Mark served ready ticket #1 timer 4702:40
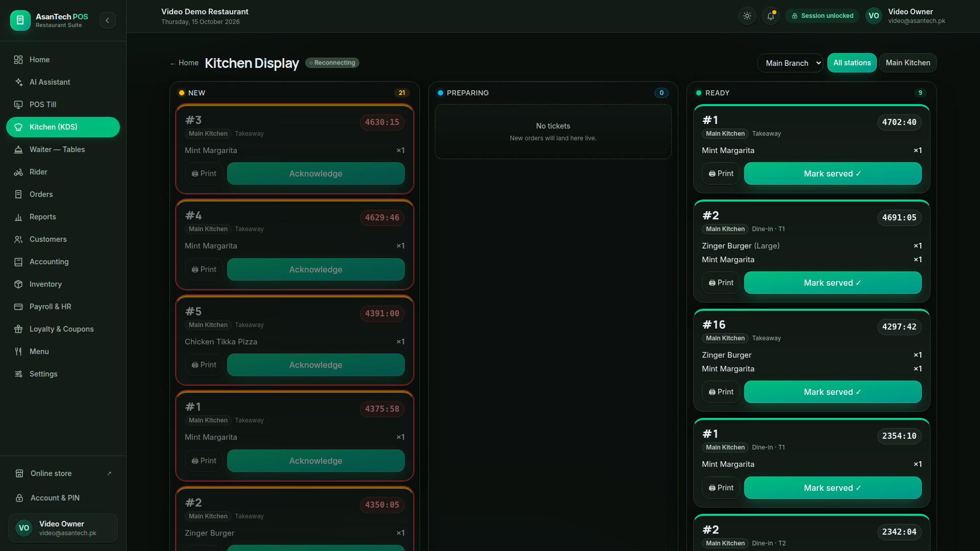This screenshot has width=980, height=551. 833,173
